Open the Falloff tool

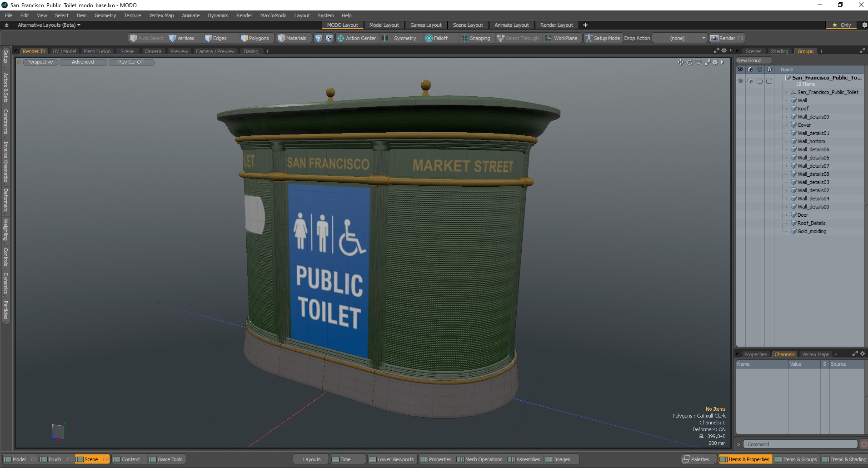(437, 38)
